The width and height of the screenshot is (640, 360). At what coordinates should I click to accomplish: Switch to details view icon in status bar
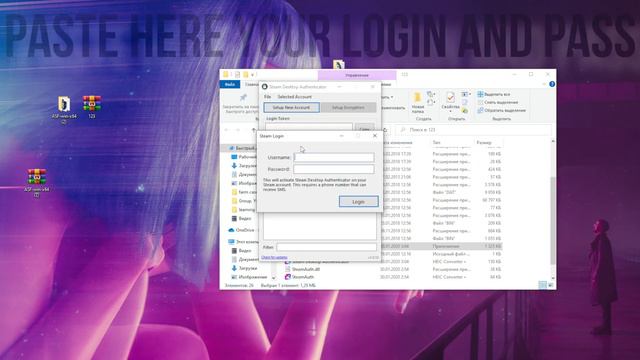coord(542,285)
